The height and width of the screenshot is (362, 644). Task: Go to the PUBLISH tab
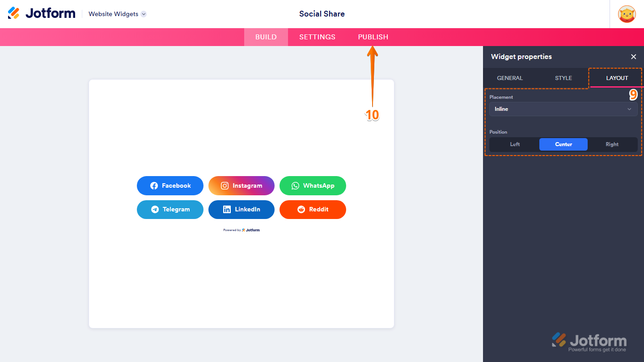373,37
